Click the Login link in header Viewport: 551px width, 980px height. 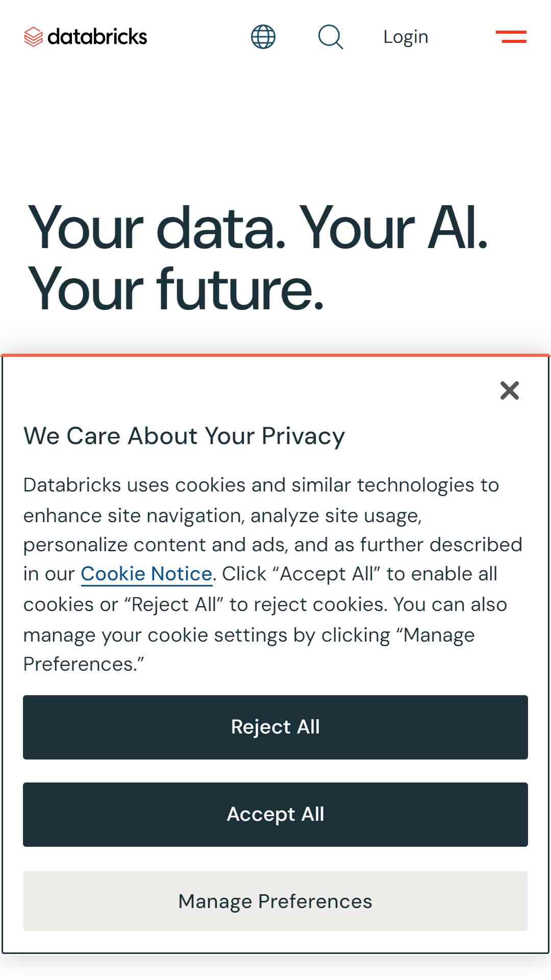(406, 37)
